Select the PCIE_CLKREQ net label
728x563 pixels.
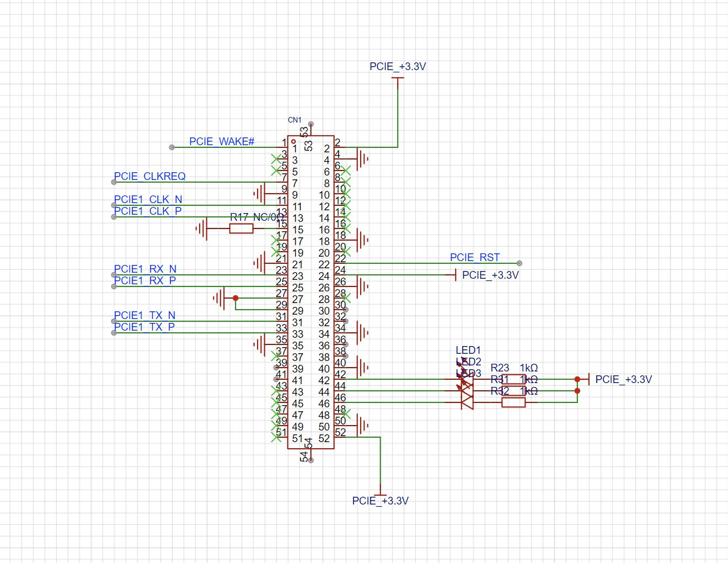(x=149, y=176)
